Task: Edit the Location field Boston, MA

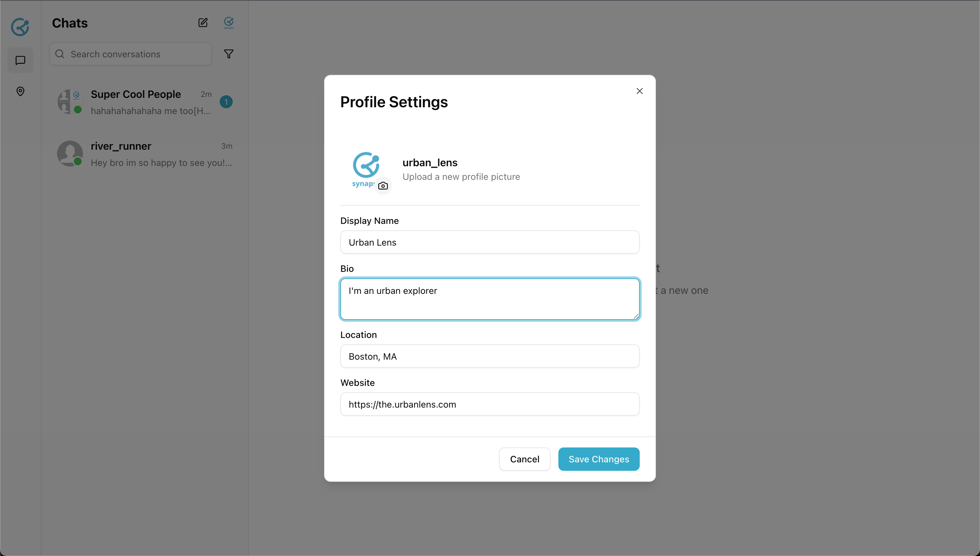Action: click(489, 356)
